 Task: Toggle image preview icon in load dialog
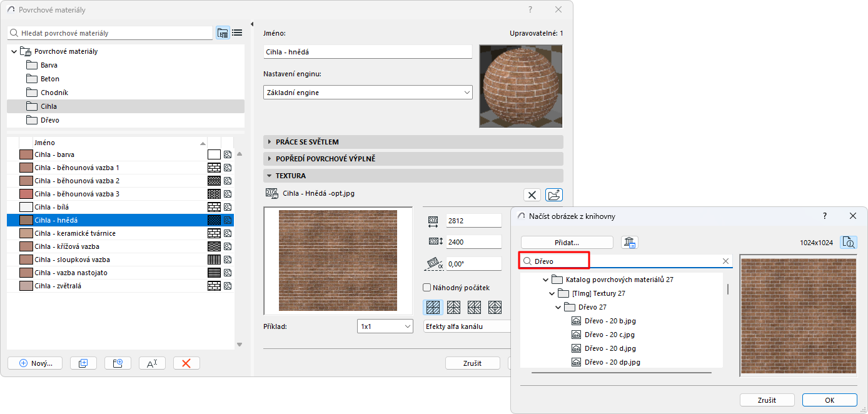849,243
